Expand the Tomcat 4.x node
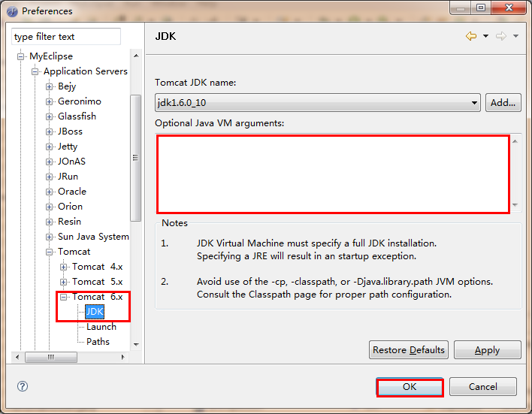 63,267
